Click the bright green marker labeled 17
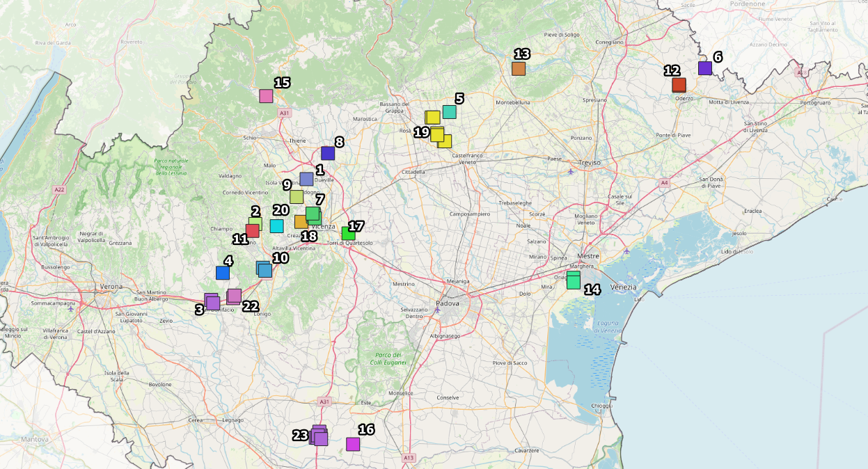868x469 pixels. (x=348, y=233)
